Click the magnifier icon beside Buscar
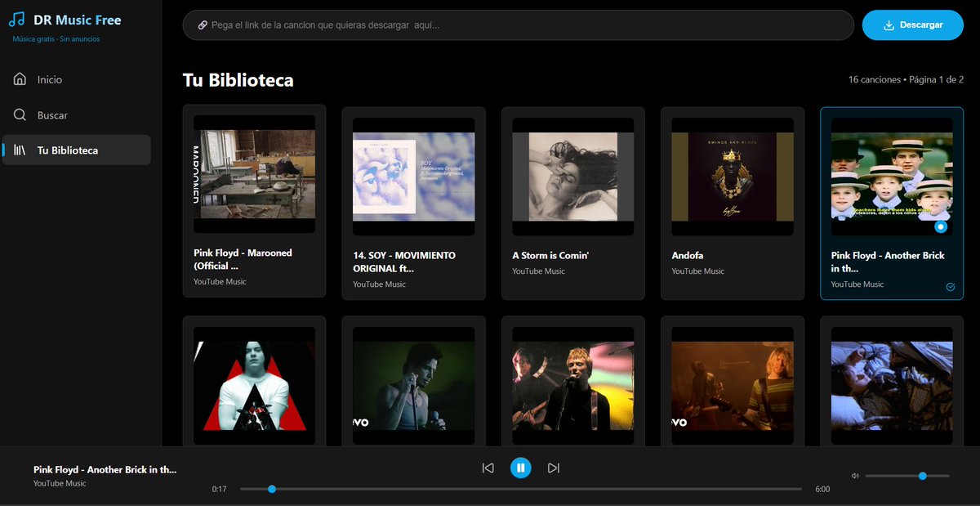The image size is (980, 506). (x=20, y=115)
